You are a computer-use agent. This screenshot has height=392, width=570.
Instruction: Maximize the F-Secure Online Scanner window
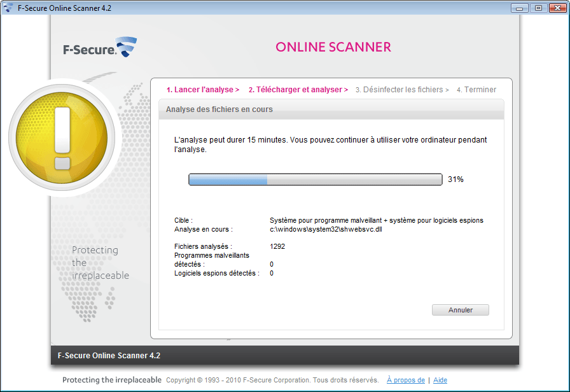coord(538,8)
